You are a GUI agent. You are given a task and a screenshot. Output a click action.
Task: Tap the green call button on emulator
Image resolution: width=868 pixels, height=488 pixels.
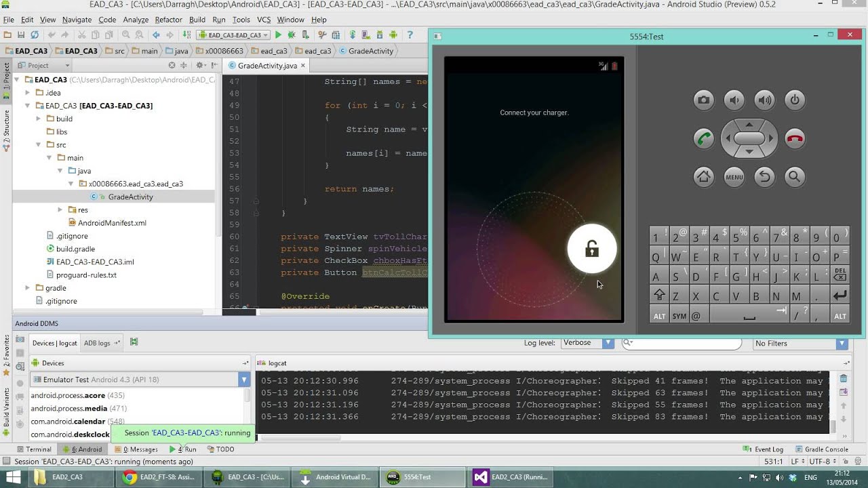[x=704, y=139]
